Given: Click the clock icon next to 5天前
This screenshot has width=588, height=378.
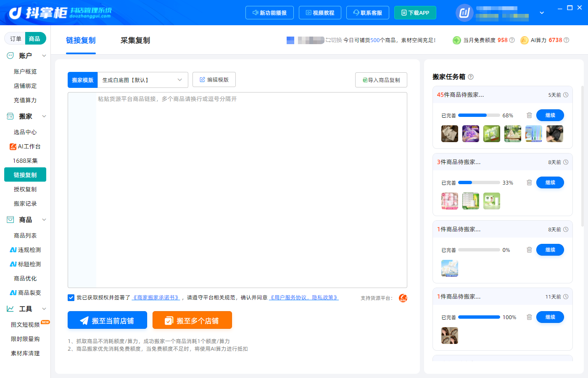Looking at the screenshot, I should (566, 95).
